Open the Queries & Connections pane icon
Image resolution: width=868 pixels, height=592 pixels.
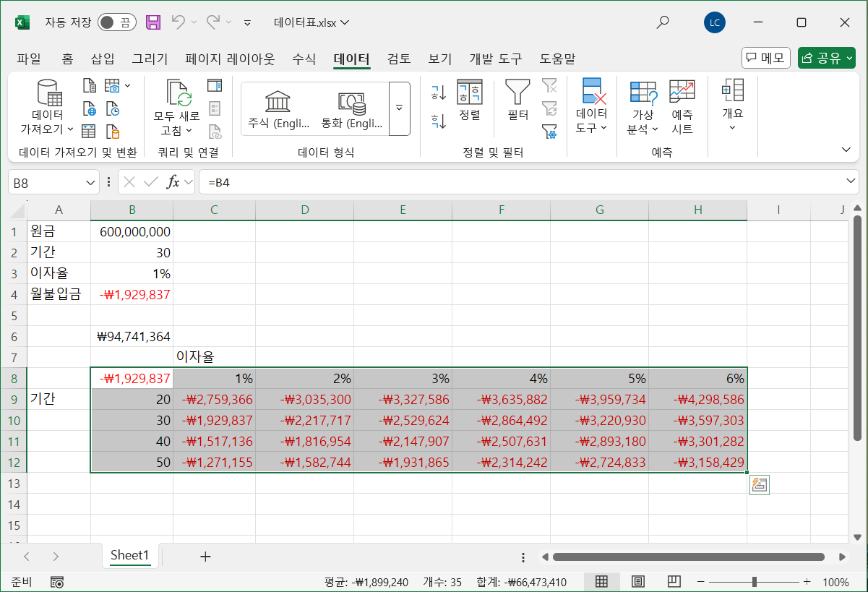click(x=215, y=86)
